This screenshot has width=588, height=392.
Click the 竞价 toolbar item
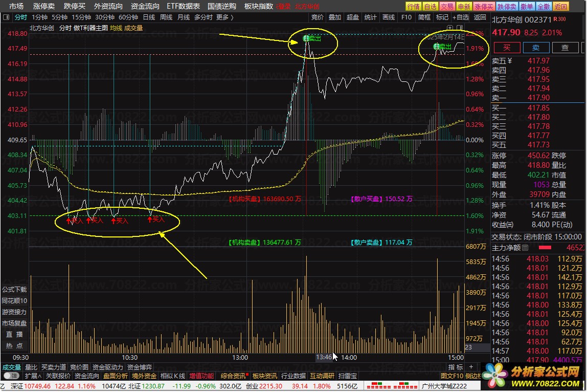[317, 17]
